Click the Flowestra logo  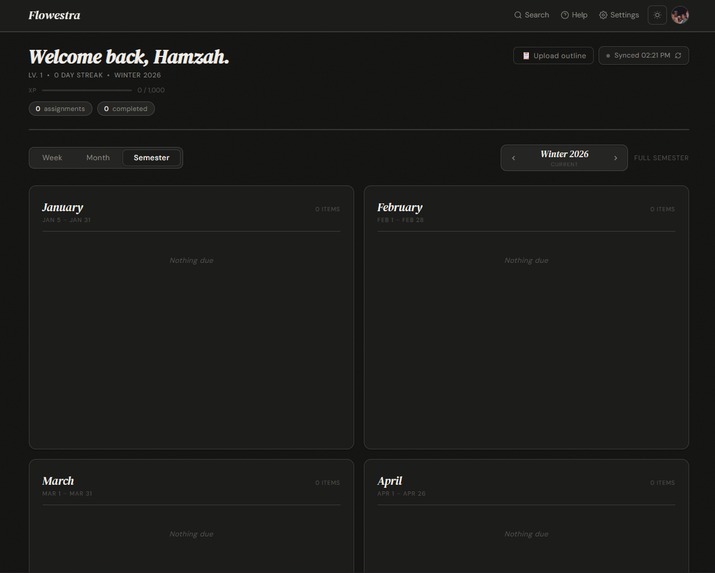coord(54,15)
